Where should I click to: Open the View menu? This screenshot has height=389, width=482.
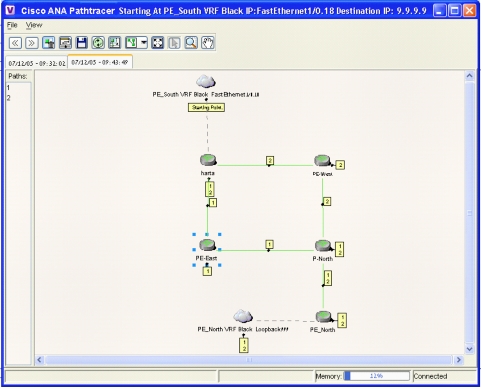click(x=34, y=25)
